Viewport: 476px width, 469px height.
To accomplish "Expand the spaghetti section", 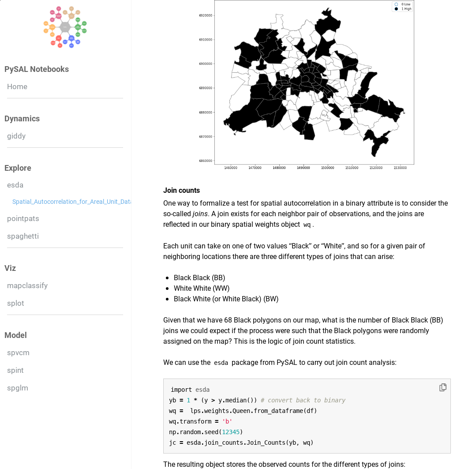I will [23, 236].
